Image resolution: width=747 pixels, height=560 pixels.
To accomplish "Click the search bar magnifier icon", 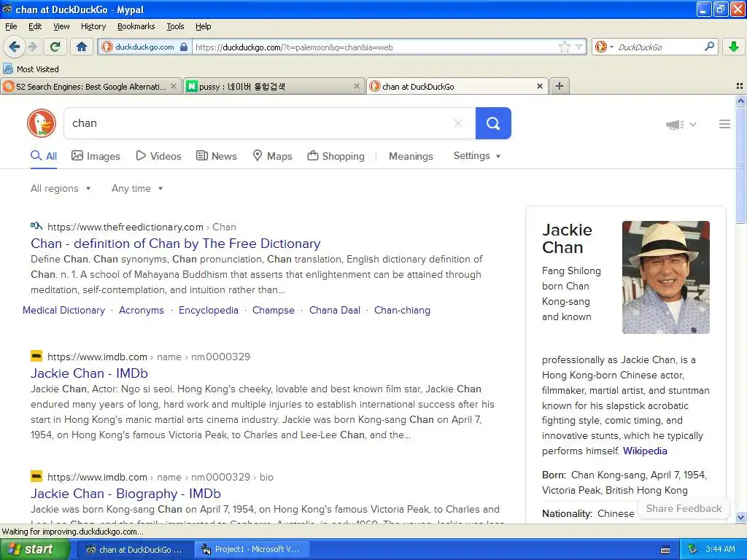I will click(709, 47).
